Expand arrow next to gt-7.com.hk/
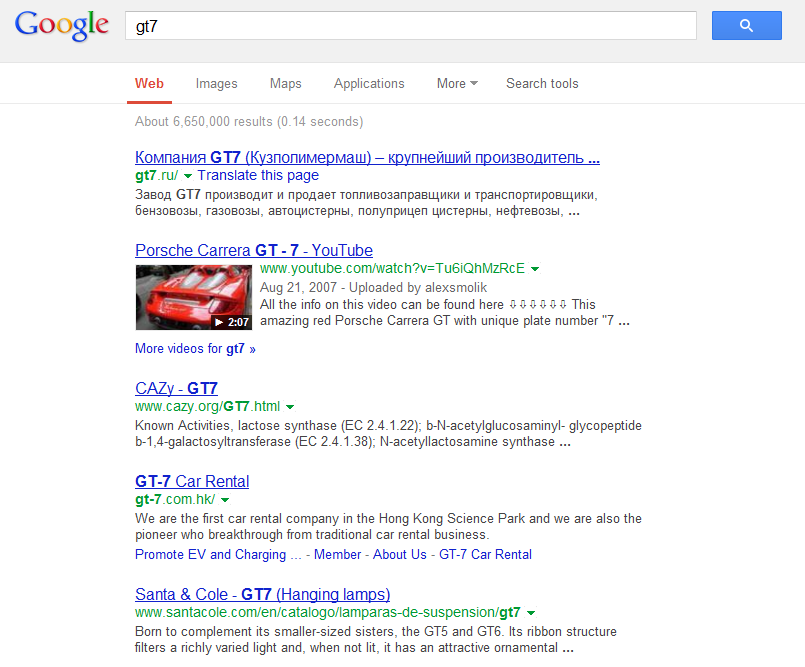 225,500
